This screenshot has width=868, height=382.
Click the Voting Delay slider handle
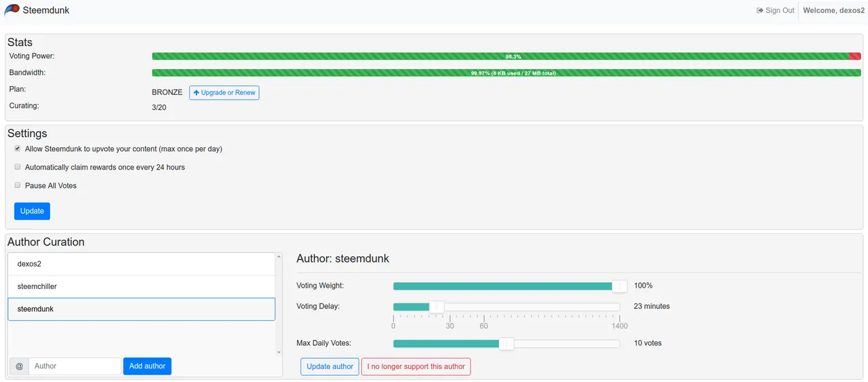[x=437, y=307]
